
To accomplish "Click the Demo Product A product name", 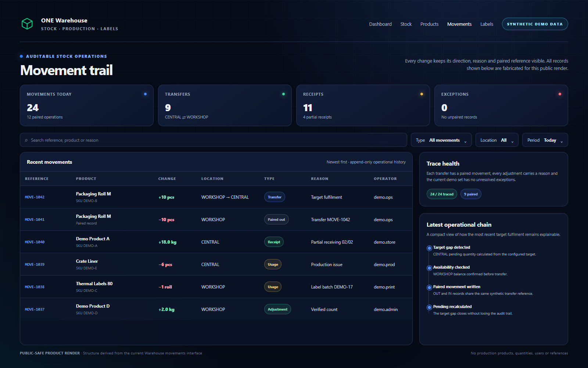I will coord(93,239).
